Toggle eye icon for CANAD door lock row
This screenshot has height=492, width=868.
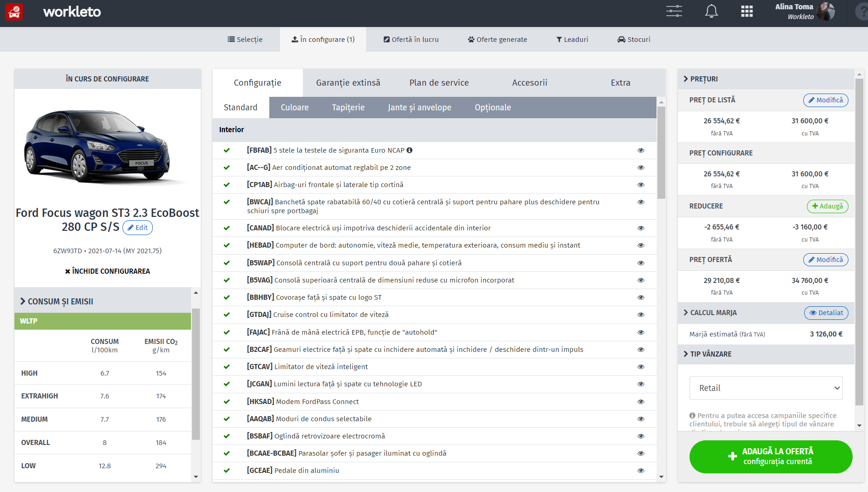[x=641, y=228]
